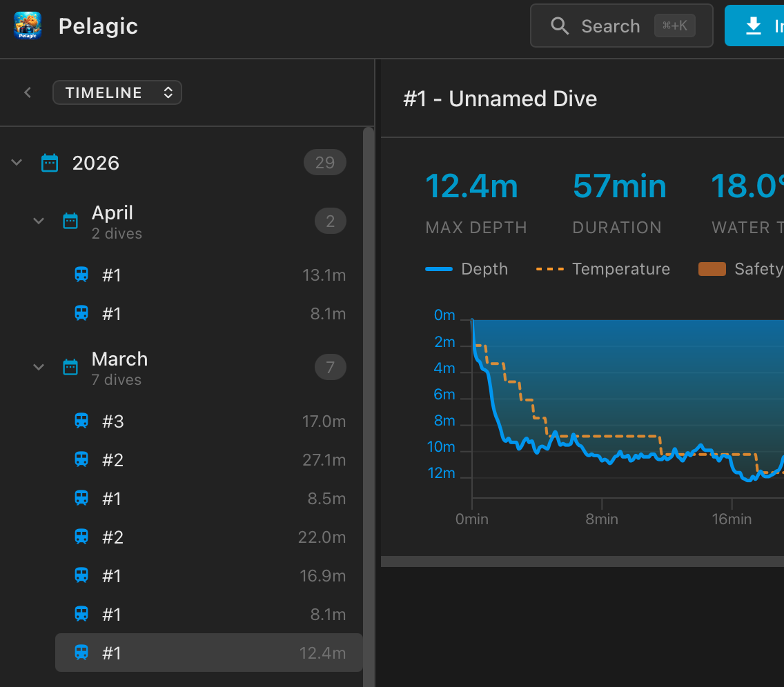Screen dimensions: 784x687
Task: Toggle the Temperature series in legend
Action: pos(603,269)
